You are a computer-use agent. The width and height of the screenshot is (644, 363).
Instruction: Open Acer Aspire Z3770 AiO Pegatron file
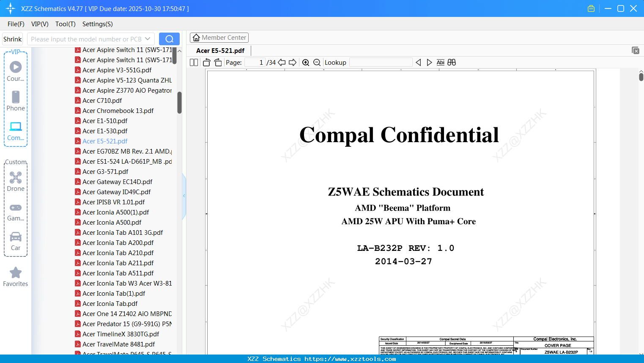[x=123, y=91]
